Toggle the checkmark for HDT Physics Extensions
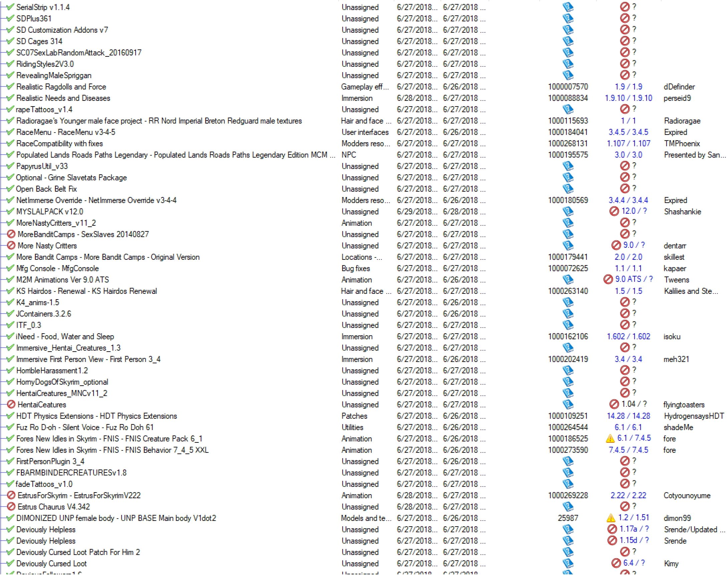 (x=10, y=416)
